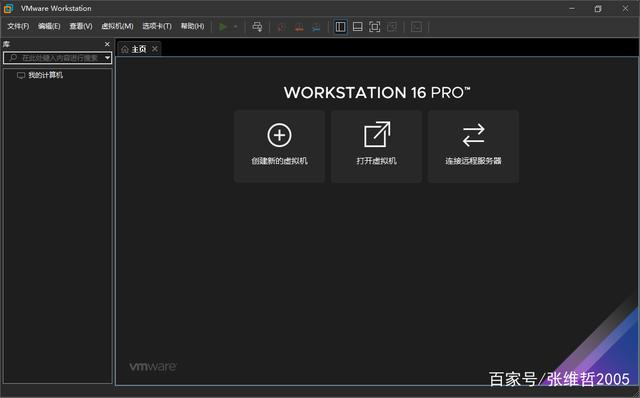Image resolution: width=640 pixels, height=398 pixels.
Task: Enter full screen mode icon
Action: 375,27
